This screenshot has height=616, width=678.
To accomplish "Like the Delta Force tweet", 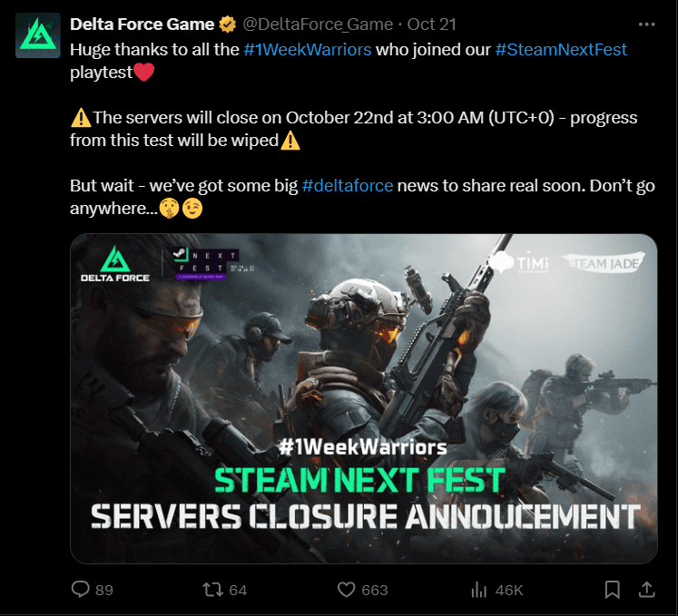I will tap(346, 590).
